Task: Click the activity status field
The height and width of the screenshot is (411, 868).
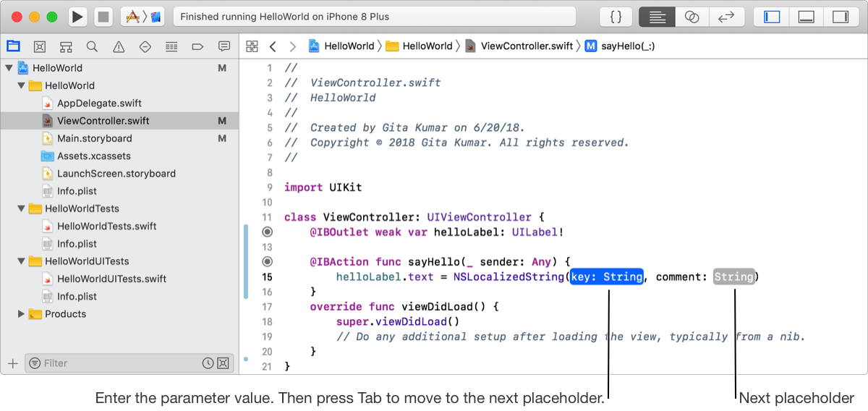Action: tap(375, 17)
